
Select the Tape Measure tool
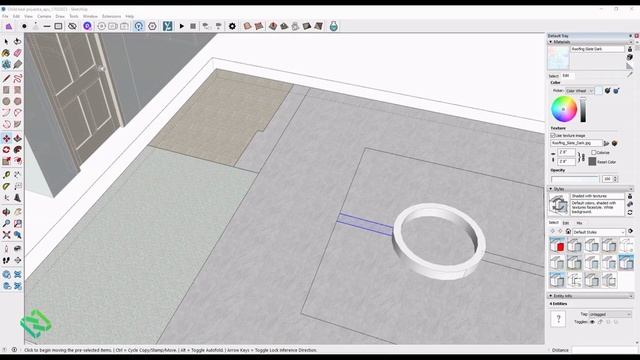(x=6, y=175)
